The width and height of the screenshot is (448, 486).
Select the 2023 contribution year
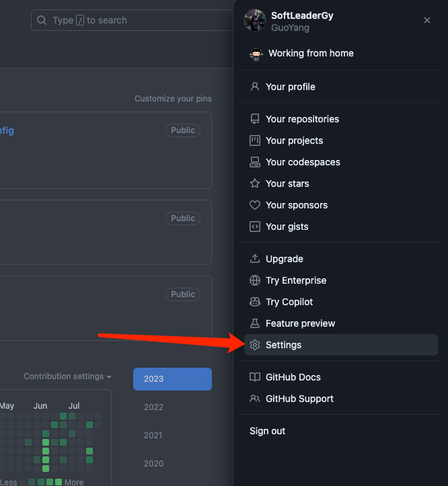pyautogui.click(x=172, y=378)
